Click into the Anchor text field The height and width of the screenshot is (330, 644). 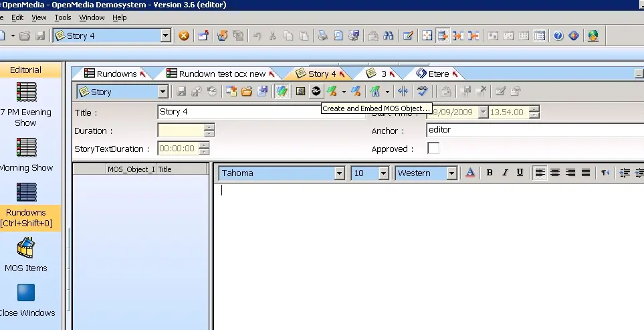click(532, 130)
